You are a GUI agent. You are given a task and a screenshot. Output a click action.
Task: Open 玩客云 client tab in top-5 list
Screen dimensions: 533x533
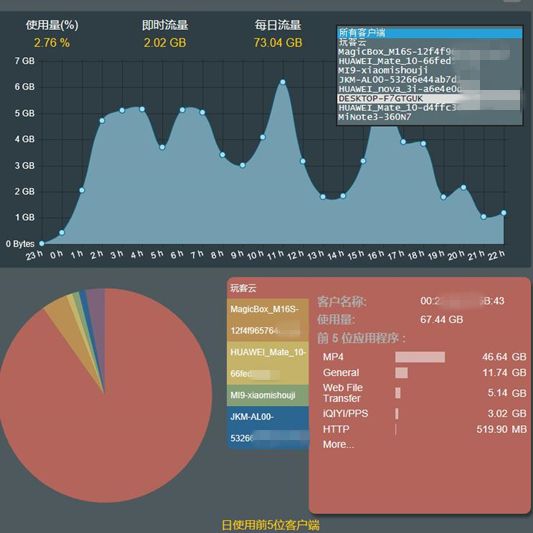pyautogui.click(x=268, y=288)
